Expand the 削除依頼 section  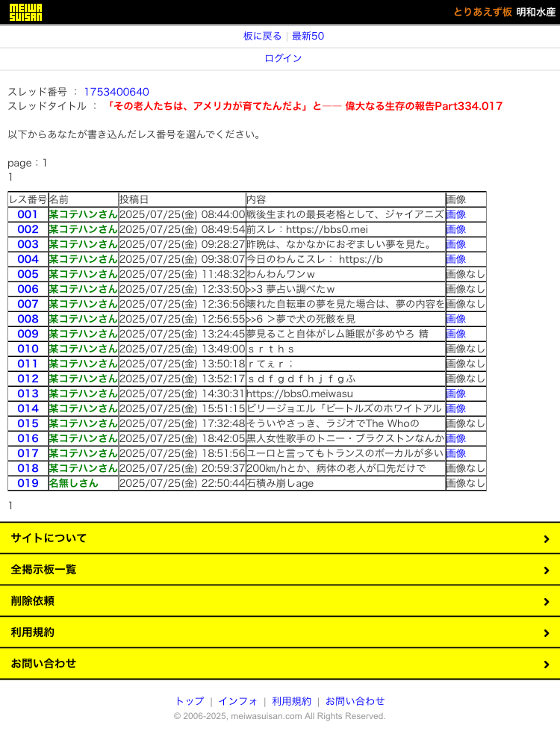tap(280, 600)
